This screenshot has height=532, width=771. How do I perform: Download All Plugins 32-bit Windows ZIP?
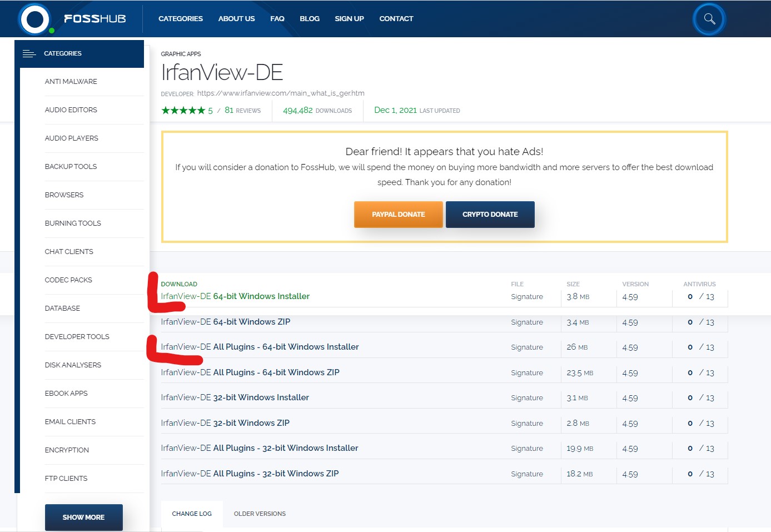(250, 474)
